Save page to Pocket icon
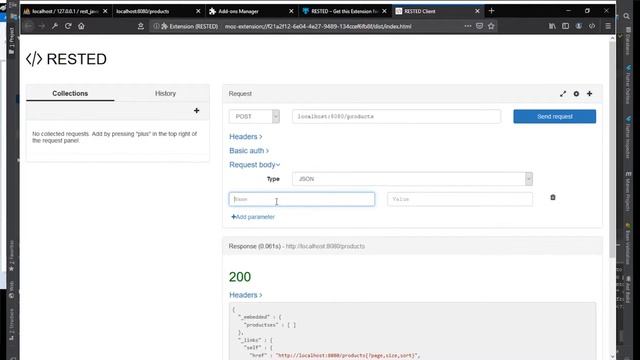Viewport: 640px width, 360px height. [x=480, y=26]
